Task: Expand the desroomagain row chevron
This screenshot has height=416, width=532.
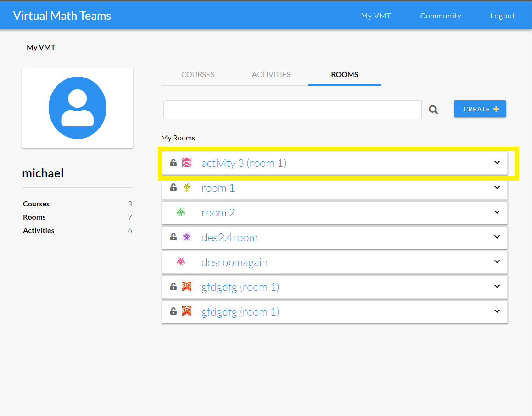Action: [497, 261]
